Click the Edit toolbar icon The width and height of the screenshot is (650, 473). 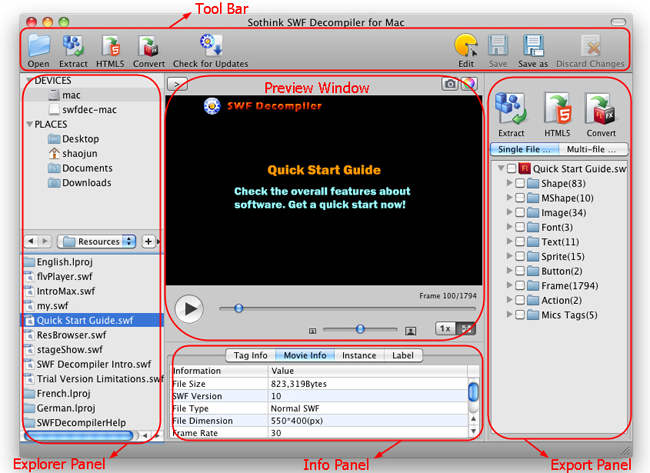tap(466, 46)
